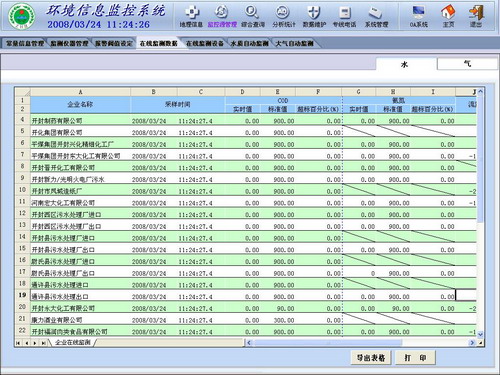Switch to the 在线监测设备 tab
500x375 pixels.
(205, 43)
